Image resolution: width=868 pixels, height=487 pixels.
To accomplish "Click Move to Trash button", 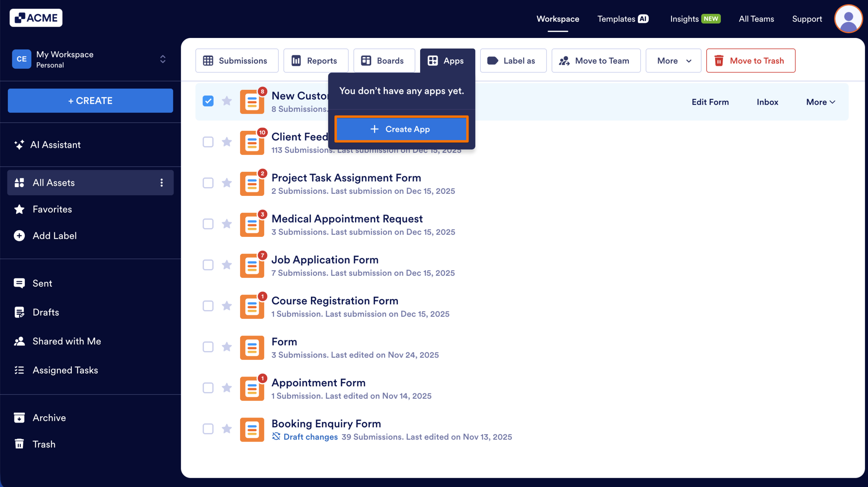I will [x=750, y=61].
